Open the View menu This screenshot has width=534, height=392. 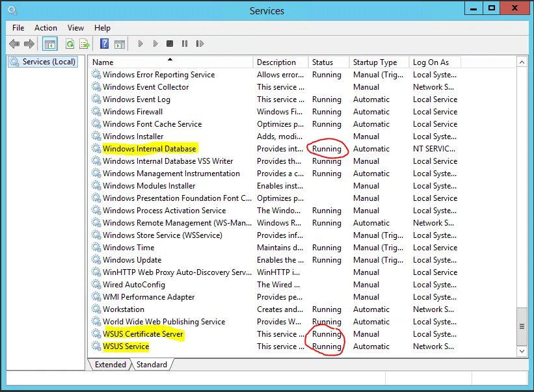tap(75, 28)
